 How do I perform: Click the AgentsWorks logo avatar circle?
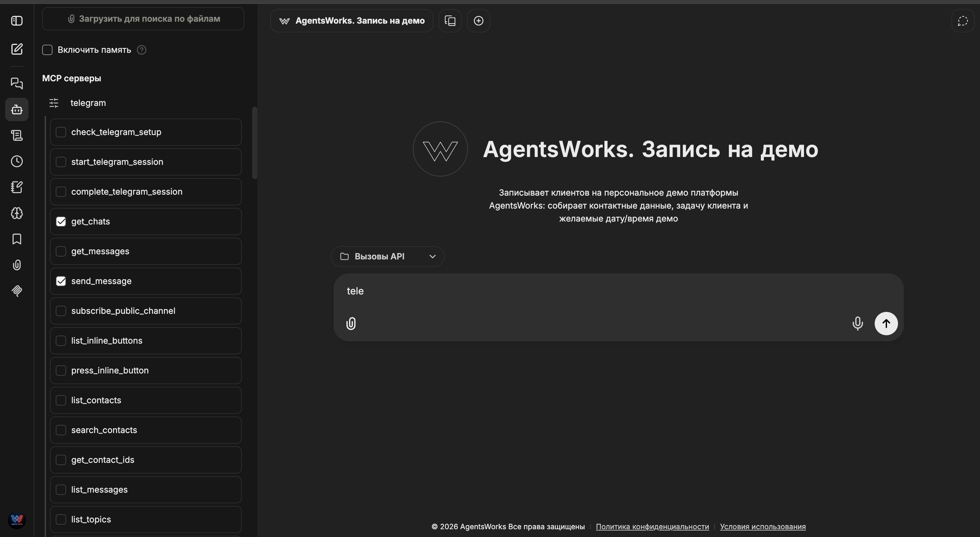[x=440, y=149]
